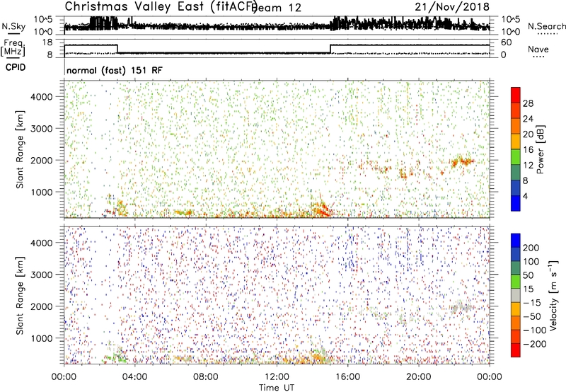Click the blue bottom segment of Power color bar
Image resolution: width=566 pixels, height=392 pixels.
pos(516,203)
